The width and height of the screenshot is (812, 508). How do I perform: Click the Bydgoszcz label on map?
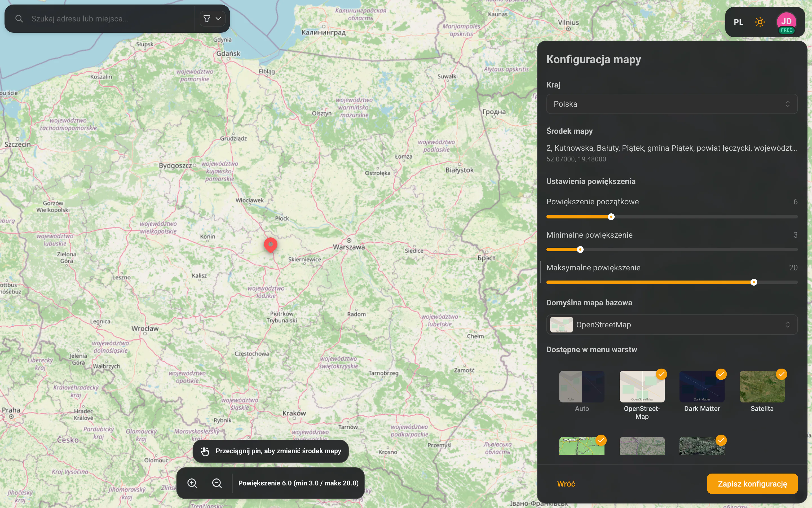(x=175, y=166)
